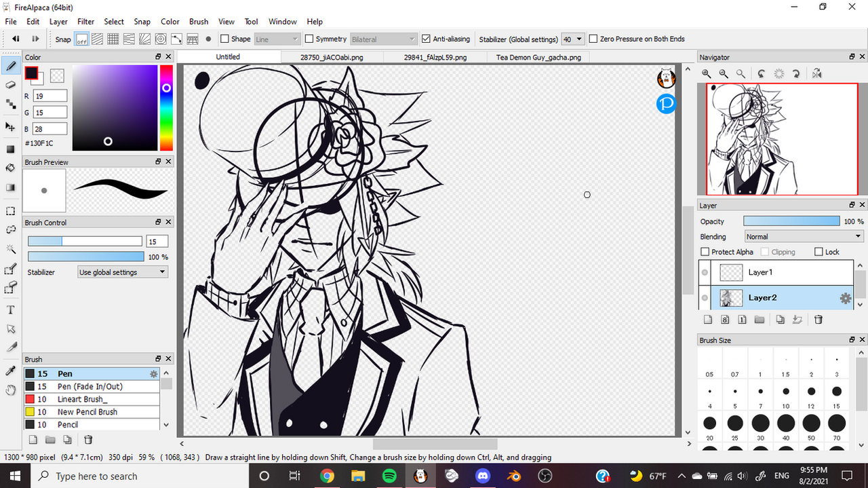
Task: Select the Eraser tool
Action: click(x=11, y=85)
